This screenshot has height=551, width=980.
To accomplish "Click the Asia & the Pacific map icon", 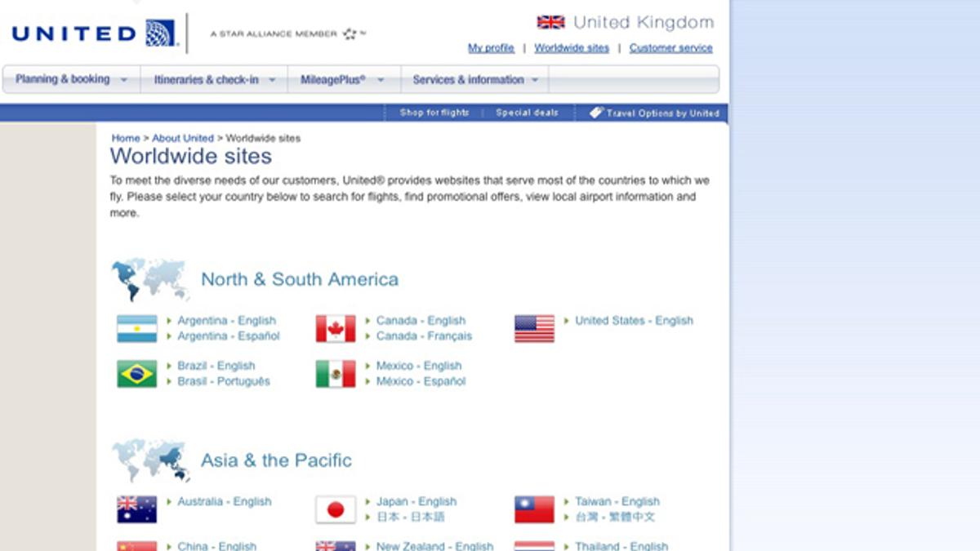I will pyautogui.click(x=150, y=460).
